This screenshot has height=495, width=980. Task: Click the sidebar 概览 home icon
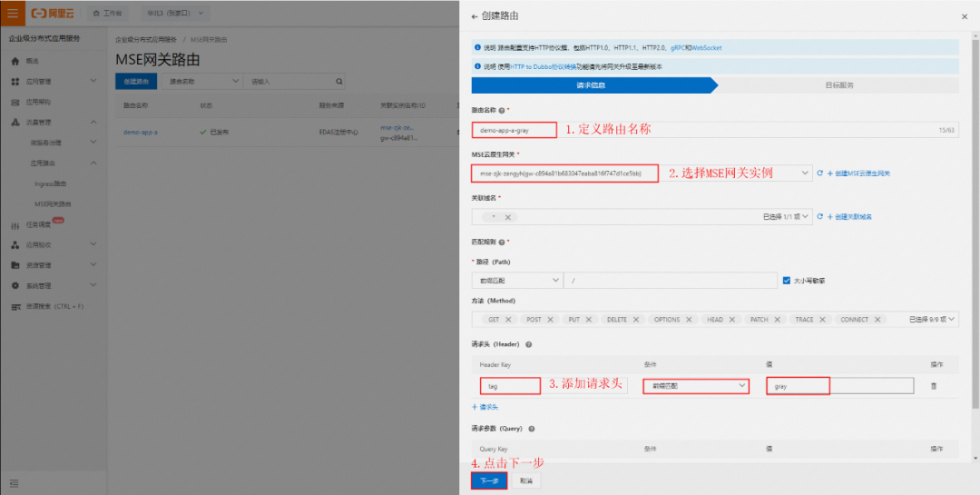click(x=15, y=62)
